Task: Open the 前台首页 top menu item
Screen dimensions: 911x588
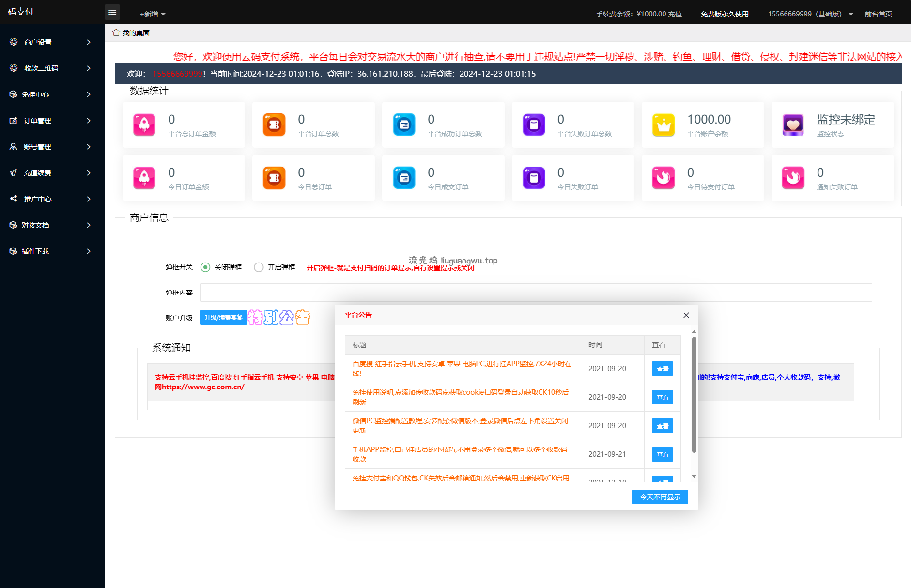Action: pyautogui.click(x=878, y=14)
